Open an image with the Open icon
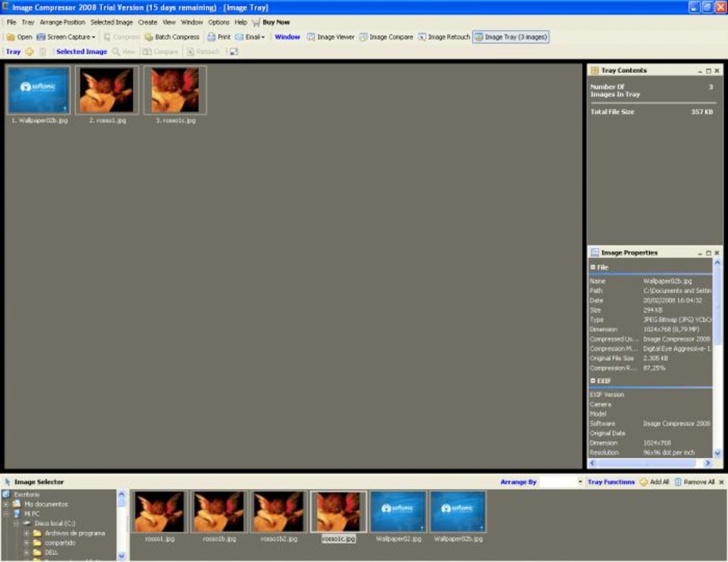 21,36
